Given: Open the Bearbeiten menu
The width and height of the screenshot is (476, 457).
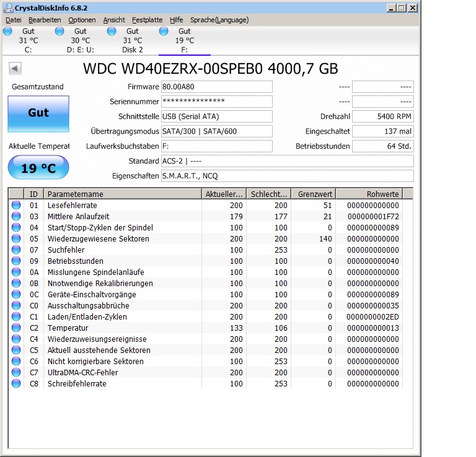Looking at the screenshot, I should pyautogui.click(x=45, y=20).
